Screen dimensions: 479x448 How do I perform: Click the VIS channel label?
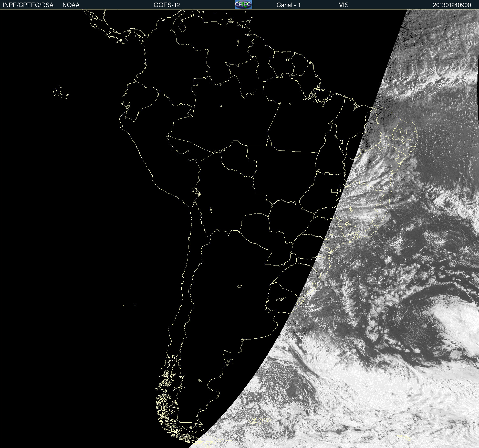pos(344,5)
